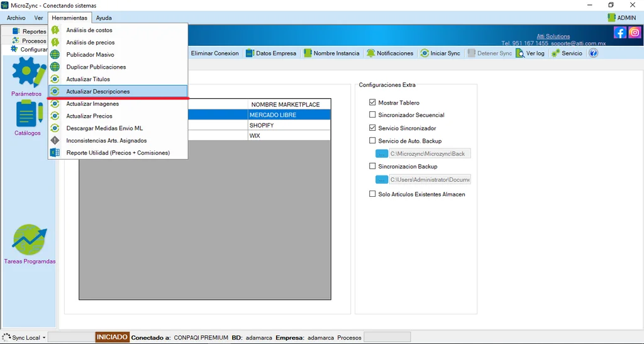The image size is (644, 344).
Task: Click the Sync Local status icon
Action: click(x=6, y=338)
